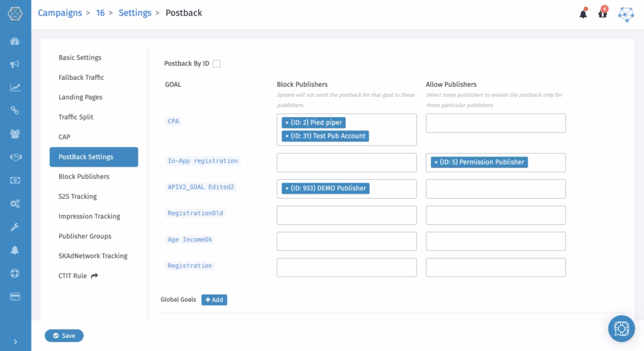Go to SKAdNetwork Tracking section
Image resolution: width=644 pixels, height=351 pixels.
tap(93, 256)
